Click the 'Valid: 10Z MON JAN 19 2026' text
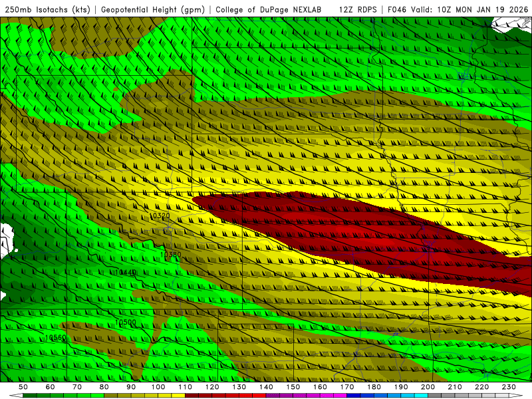This screenshot has height=399, width=532. 469,9
